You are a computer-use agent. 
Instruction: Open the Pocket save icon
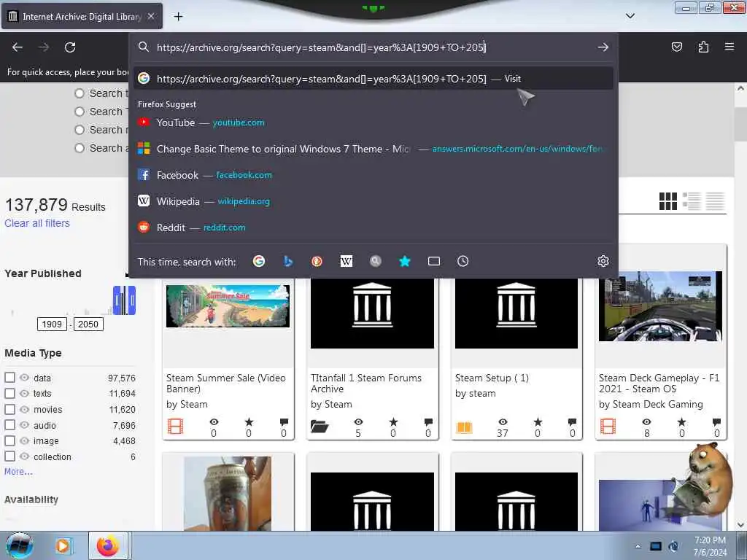point(676,47)
